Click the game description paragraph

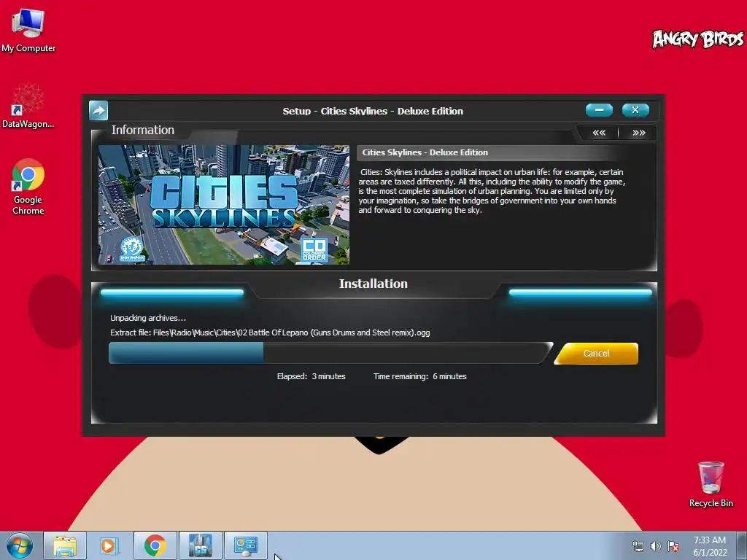[x=492, y=191]
